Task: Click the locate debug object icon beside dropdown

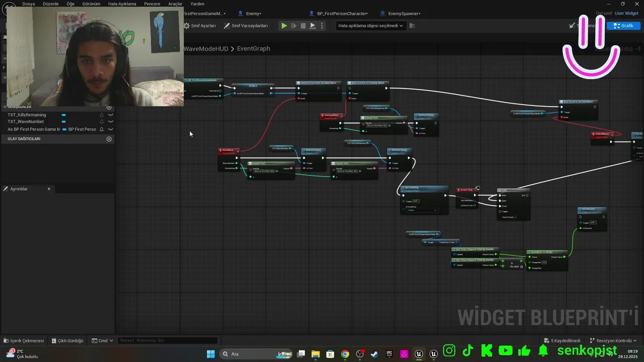Action: pos(412,26)
